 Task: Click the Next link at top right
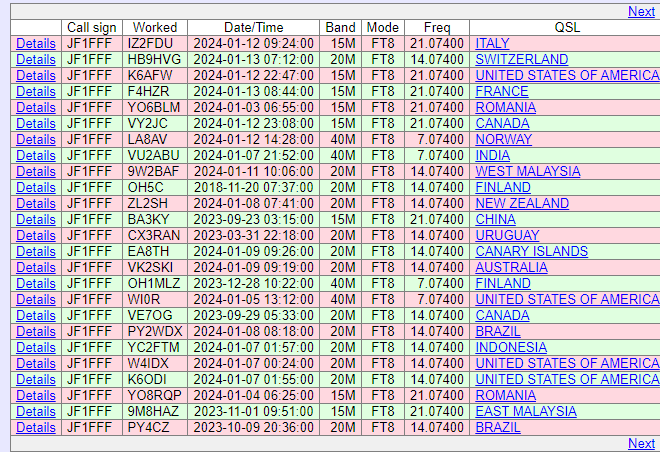click(x=641, y=12)
